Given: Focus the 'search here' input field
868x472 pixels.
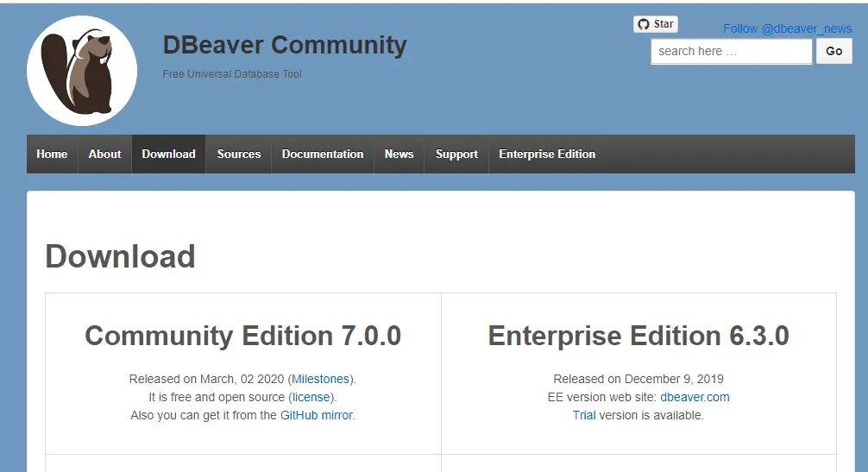Looking at the screenshot, I should (x=732, y=52).
